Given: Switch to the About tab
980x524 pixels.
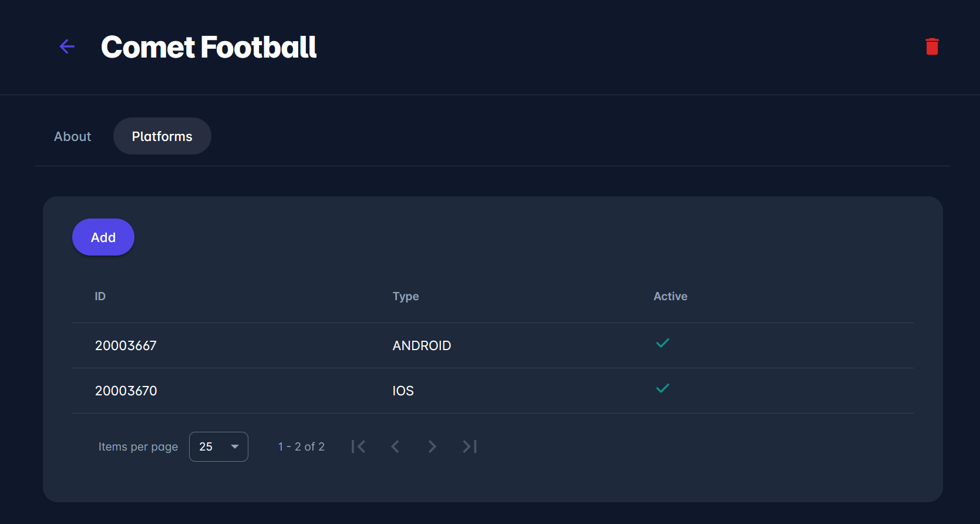Looking at the screenshot, I should pyautogui.click(x=73, y=136).
